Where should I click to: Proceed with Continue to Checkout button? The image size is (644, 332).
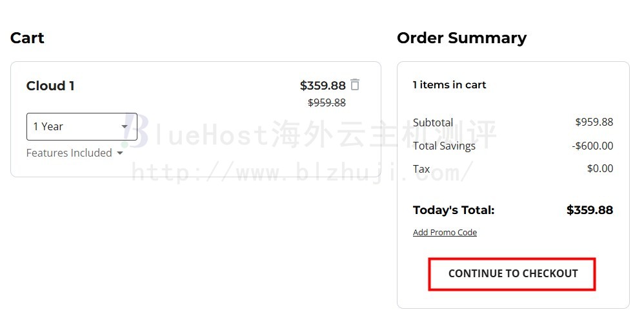(512, 274)
